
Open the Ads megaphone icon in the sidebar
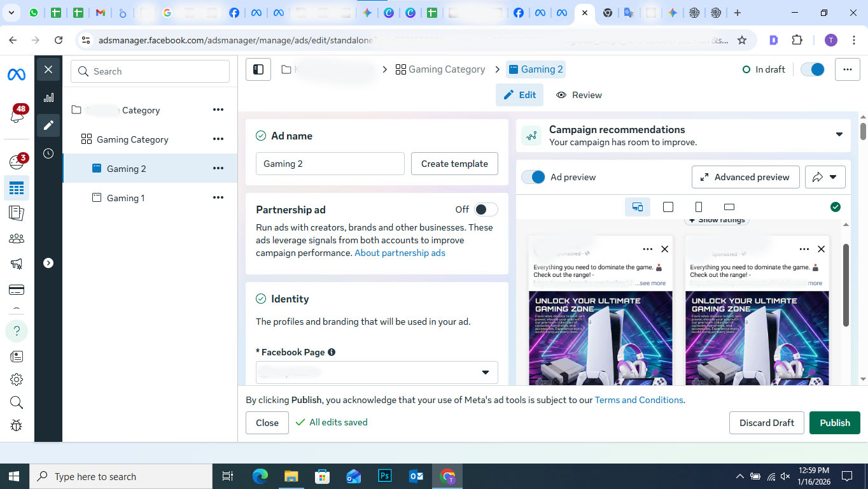(17, 264)
